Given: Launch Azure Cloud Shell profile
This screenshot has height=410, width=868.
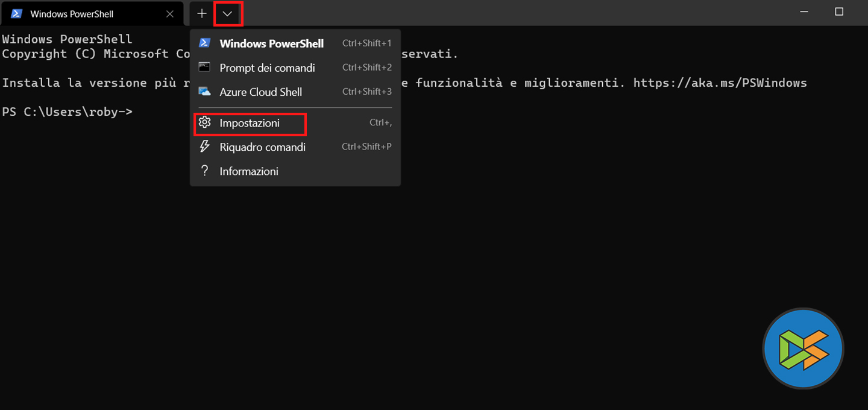Looking at the screenshot, I should click(260, 92).
